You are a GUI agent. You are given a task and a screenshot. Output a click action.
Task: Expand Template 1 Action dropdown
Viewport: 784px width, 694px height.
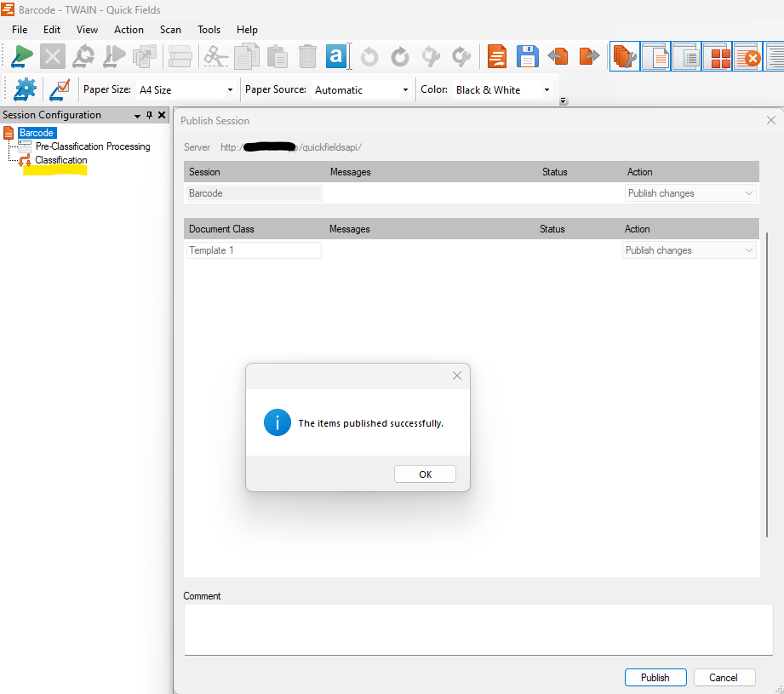point(748,250)
